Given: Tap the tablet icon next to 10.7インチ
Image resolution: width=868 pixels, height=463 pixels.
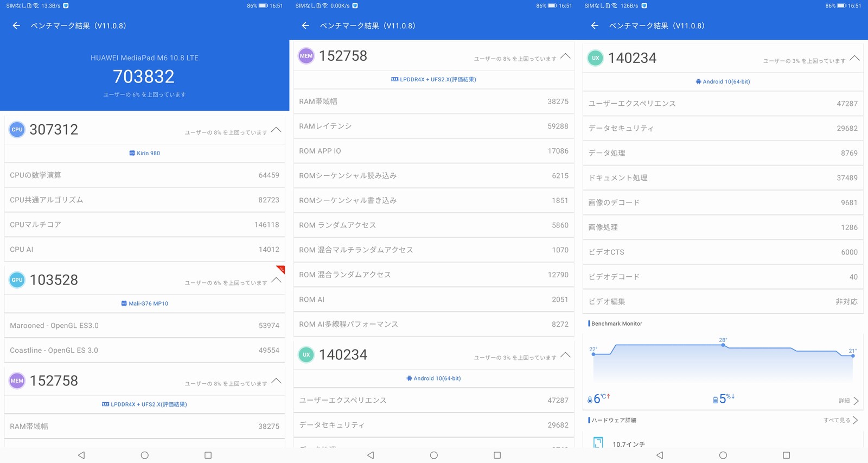Looking at the screenshot, I should 598,443.
